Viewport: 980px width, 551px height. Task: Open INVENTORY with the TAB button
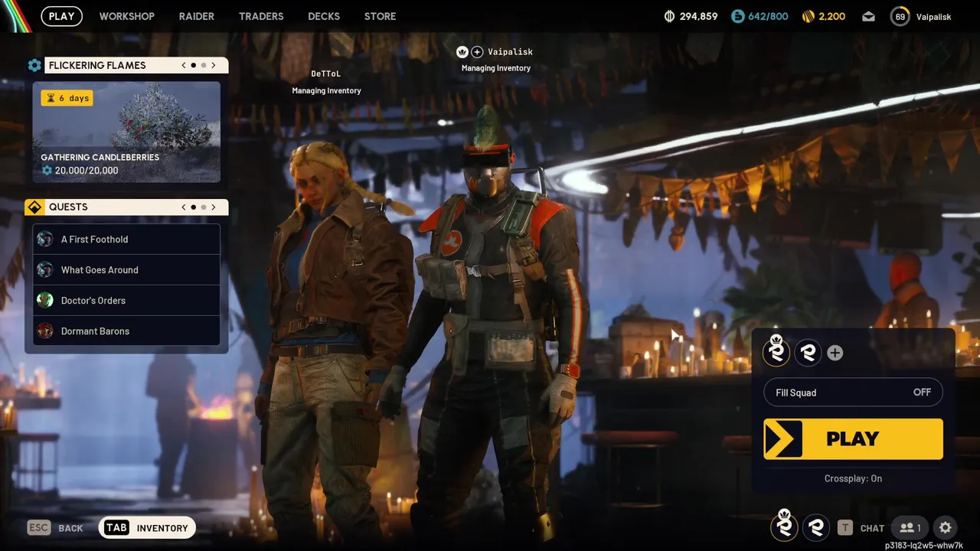[x=147, y=527]
